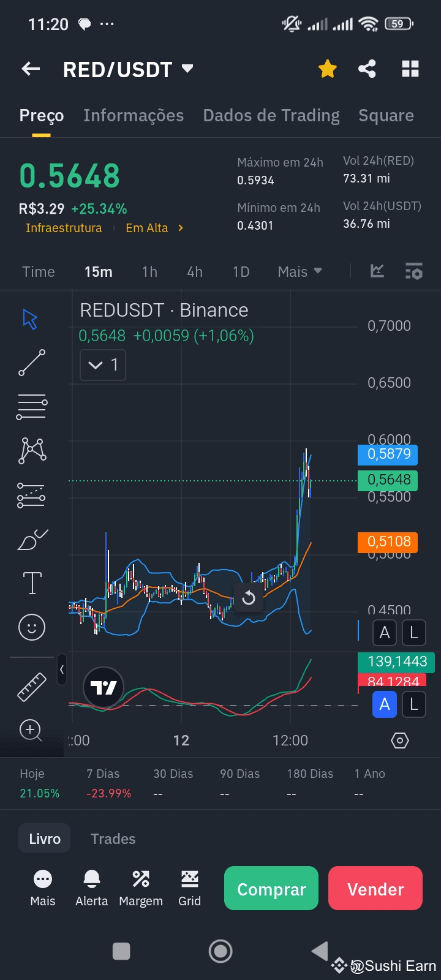Open the Square tab

(x=386, y=115)
